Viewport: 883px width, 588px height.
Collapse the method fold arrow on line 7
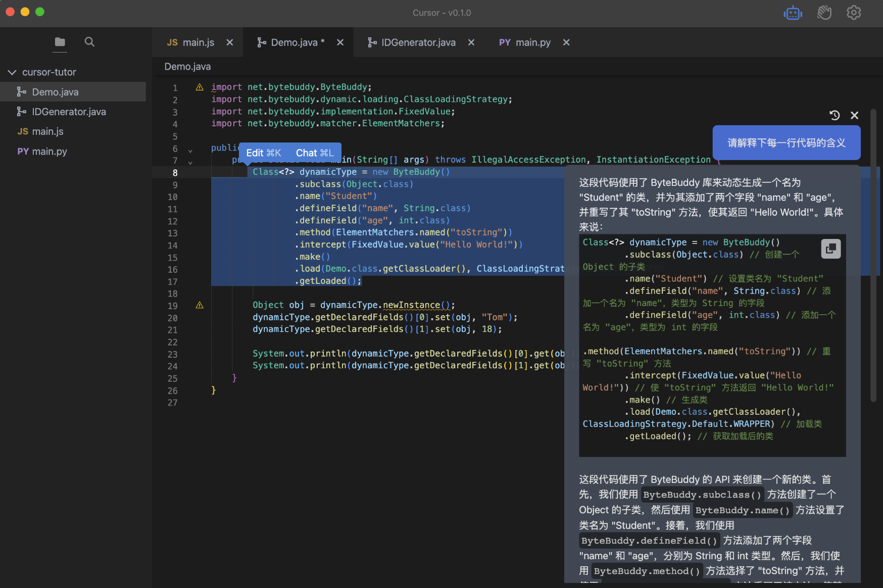click(x=190, y=163)
